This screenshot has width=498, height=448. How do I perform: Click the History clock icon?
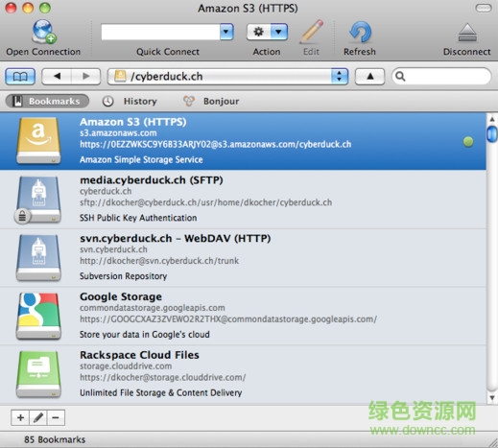[x=107, y=102]
